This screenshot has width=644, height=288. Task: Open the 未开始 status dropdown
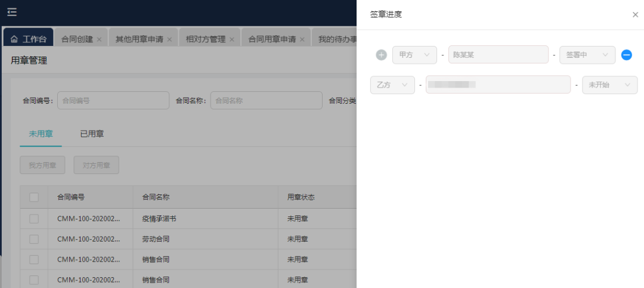(x=609, y=85)
